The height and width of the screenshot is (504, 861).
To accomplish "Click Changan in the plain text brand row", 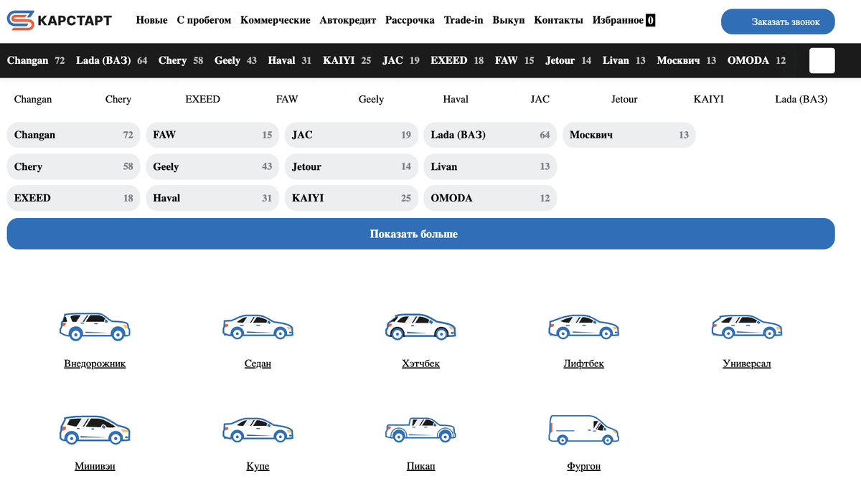I will (x=33, y=99).
